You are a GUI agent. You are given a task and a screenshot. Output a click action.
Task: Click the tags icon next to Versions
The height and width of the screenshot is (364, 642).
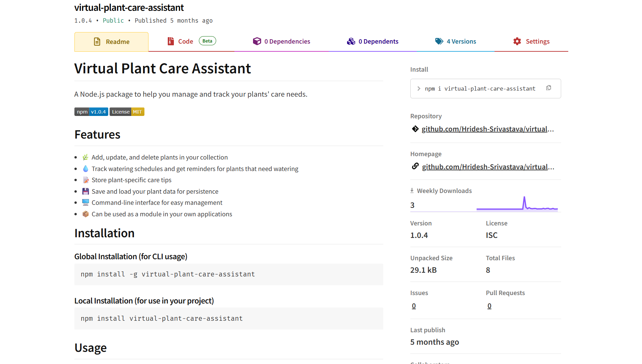point(439,41)
